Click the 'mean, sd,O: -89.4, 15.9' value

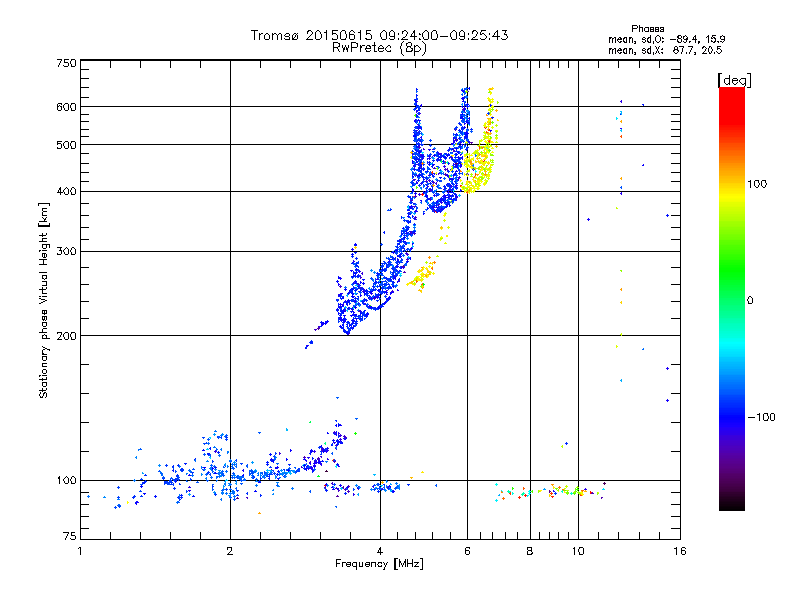[x=666, y=39]
